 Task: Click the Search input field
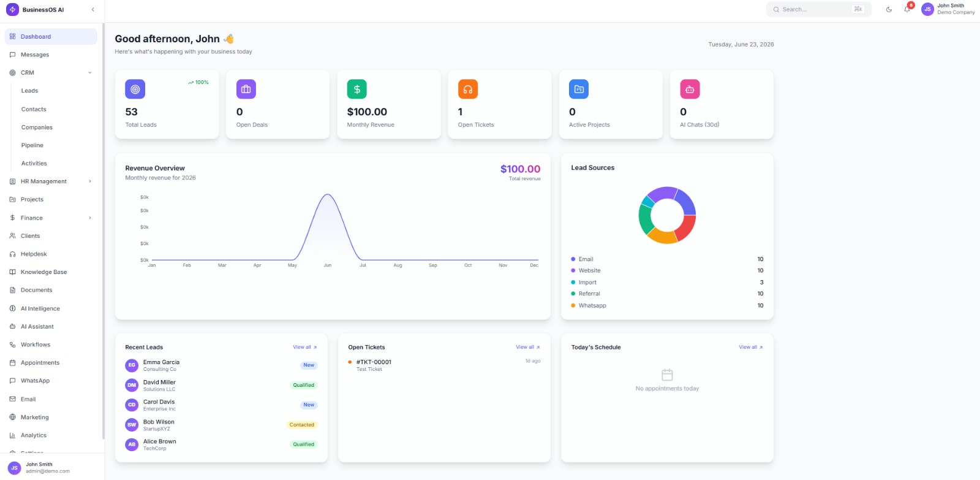click(x=818, y=9)
